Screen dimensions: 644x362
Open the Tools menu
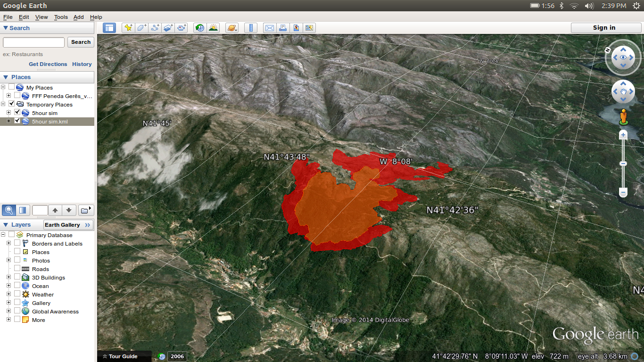point(61,17)
